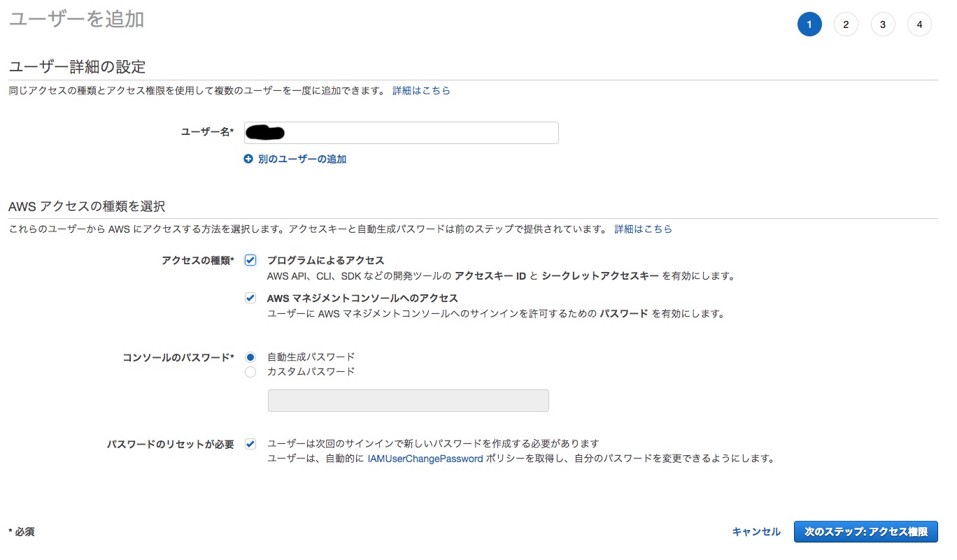
Task: Click 詳細はこちら in ユーザー詳細の設定 section
Action: coord(421,90)
